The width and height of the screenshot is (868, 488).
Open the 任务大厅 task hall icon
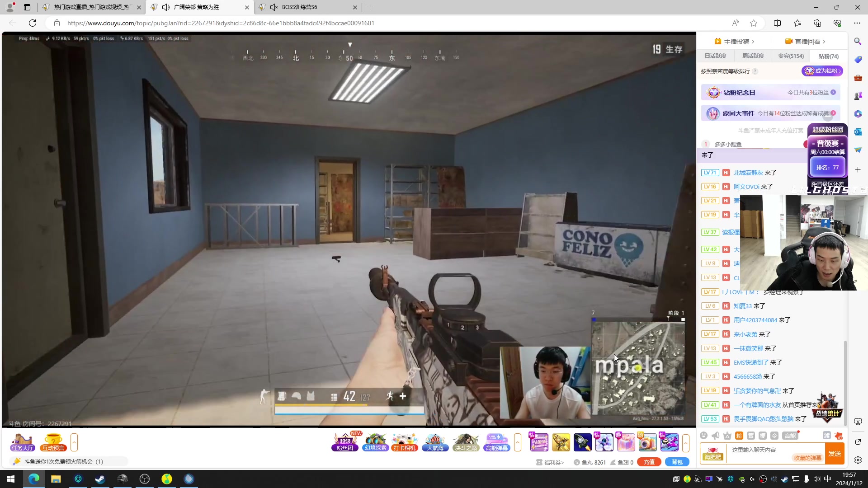pos(23,442)
